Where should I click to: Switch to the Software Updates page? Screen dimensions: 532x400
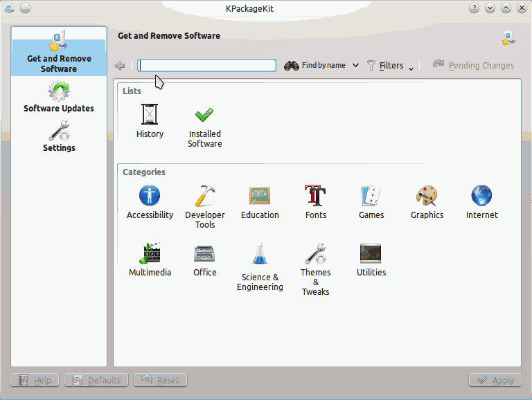[59, 96]
